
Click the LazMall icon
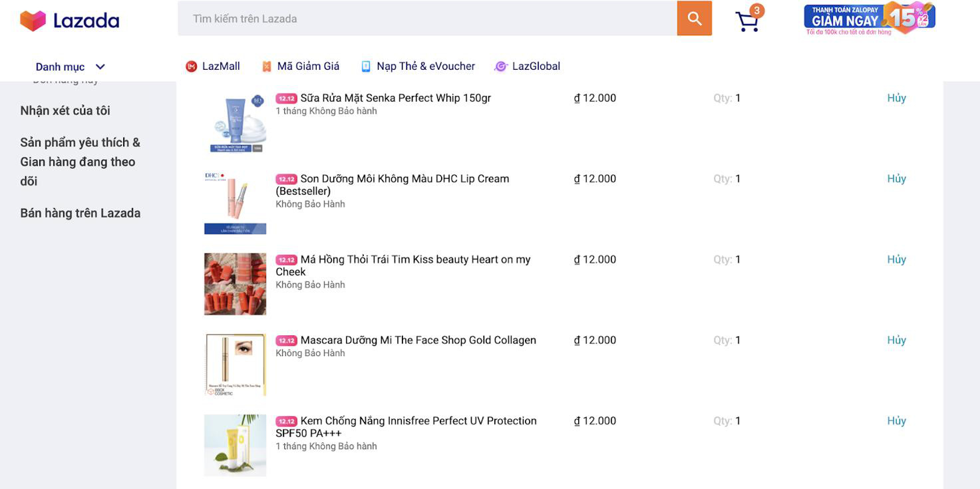click(192, 67)
